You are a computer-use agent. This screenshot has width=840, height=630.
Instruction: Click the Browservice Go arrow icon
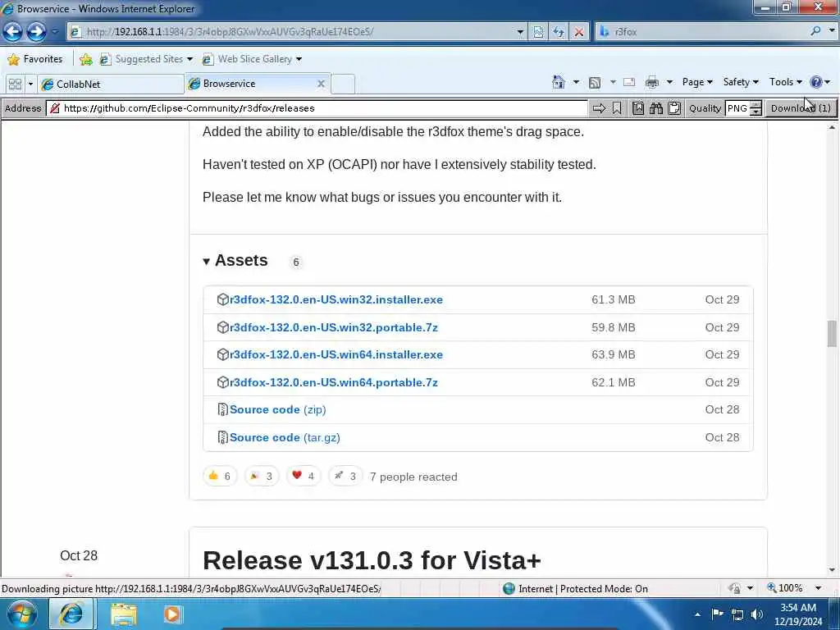599,108
